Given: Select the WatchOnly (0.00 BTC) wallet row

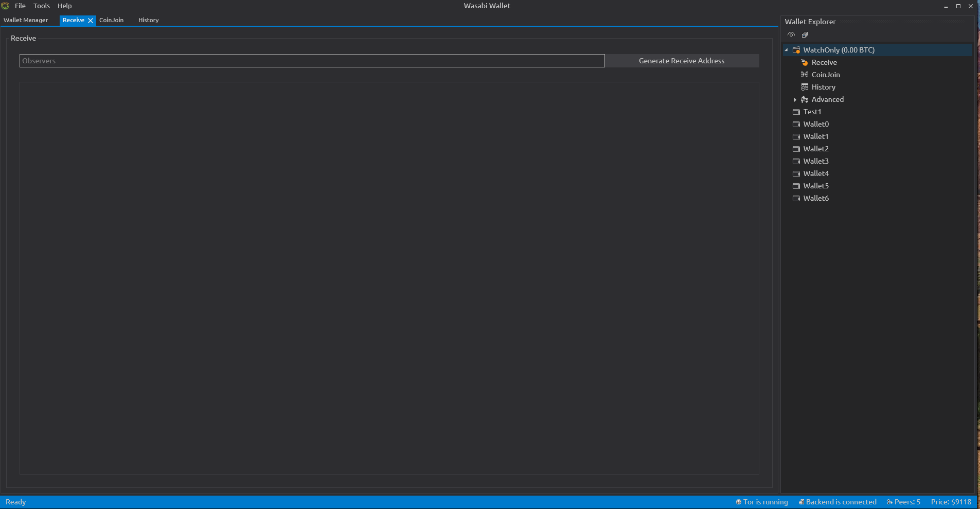Looking at the screenshot, I should click(877, 50).
